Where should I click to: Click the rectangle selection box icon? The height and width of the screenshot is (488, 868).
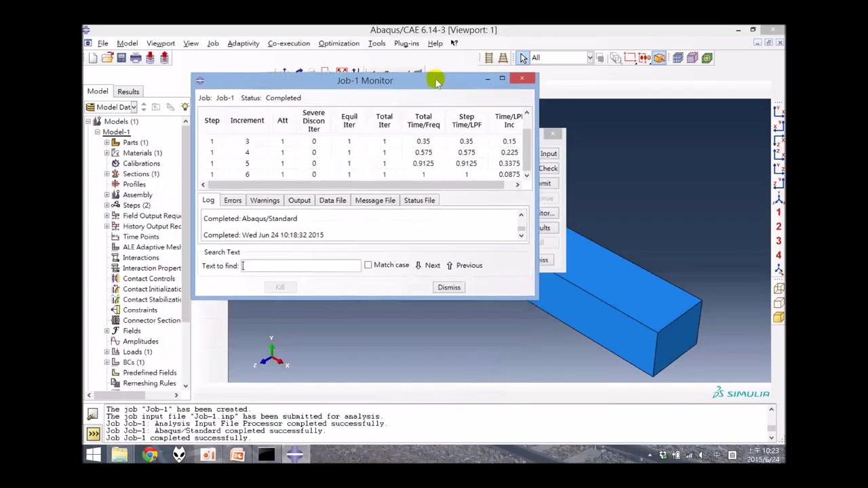[x=630, y=58]
